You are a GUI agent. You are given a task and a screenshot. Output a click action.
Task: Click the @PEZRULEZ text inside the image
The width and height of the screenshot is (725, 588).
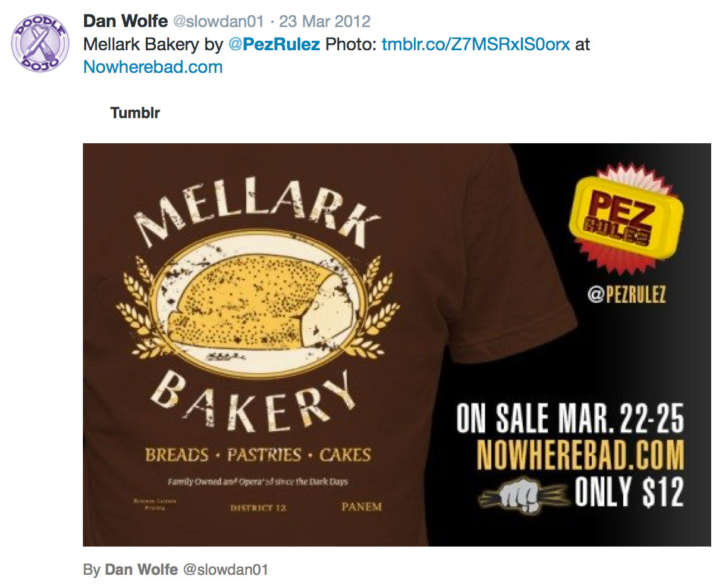(x=626, y=295)
